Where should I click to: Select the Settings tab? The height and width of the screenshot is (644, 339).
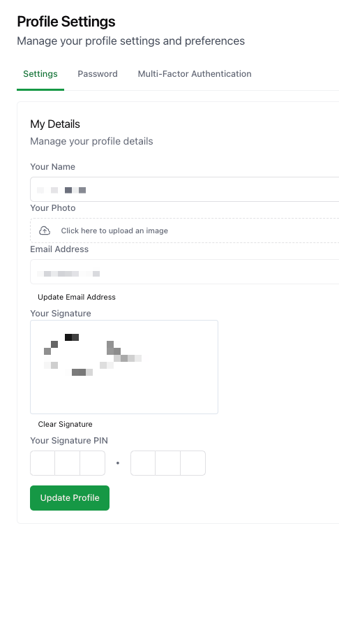(x=40, y=74)
